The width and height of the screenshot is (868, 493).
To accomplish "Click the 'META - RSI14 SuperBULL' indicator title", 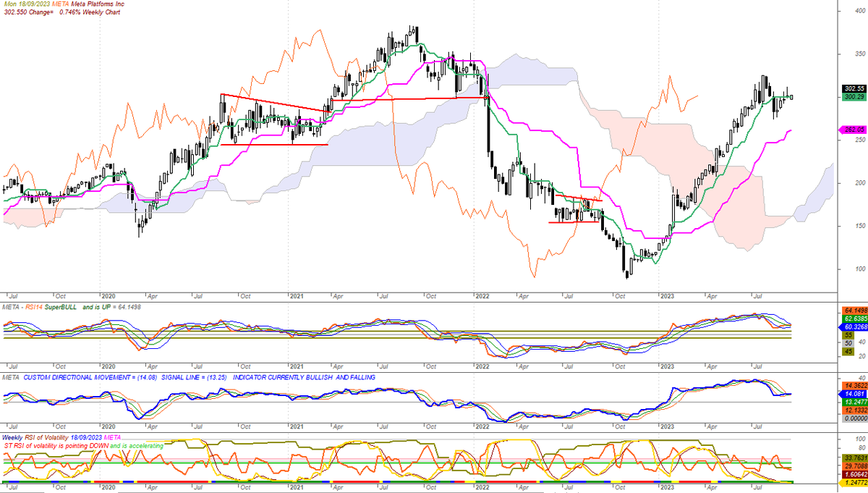I will (39, 307).
